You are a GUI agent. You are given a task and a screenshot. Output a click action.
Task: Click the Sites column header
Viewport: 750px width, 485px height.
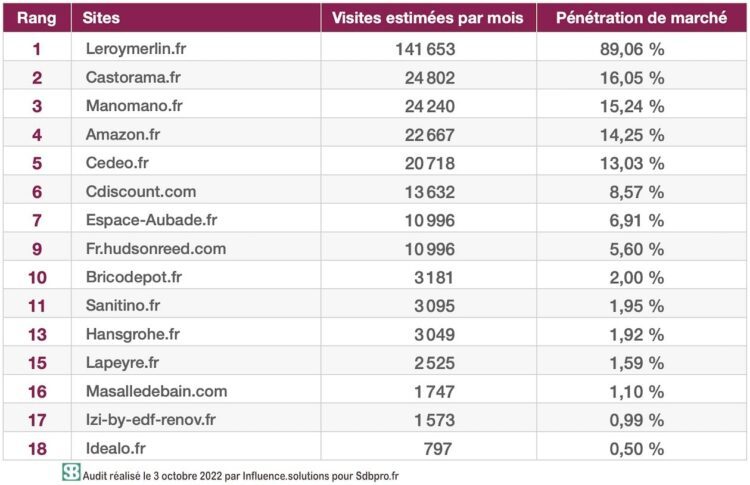tap(103, 18)
